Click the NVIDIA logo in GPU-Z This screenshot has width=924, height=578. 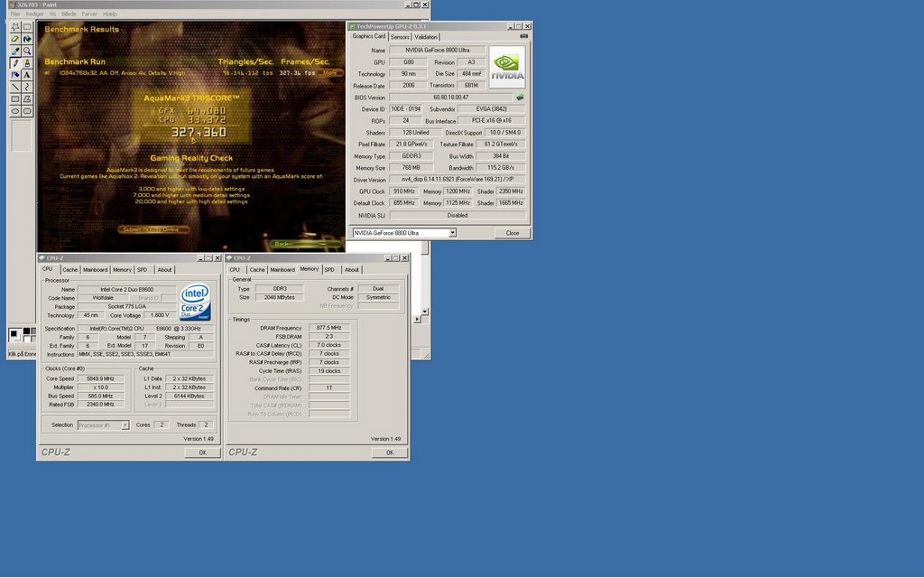click(507, 67)
